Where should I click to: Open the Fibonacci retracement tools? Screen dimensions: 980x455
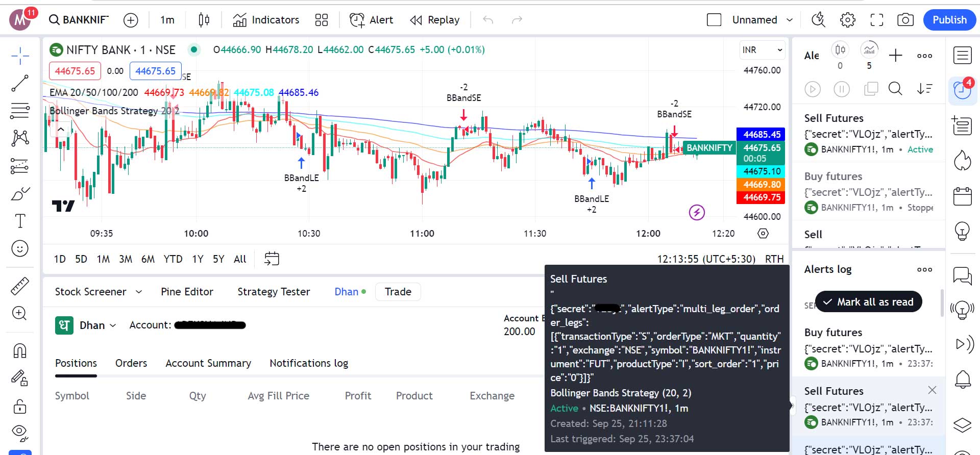pyautogui.click(x=20, y=111)
